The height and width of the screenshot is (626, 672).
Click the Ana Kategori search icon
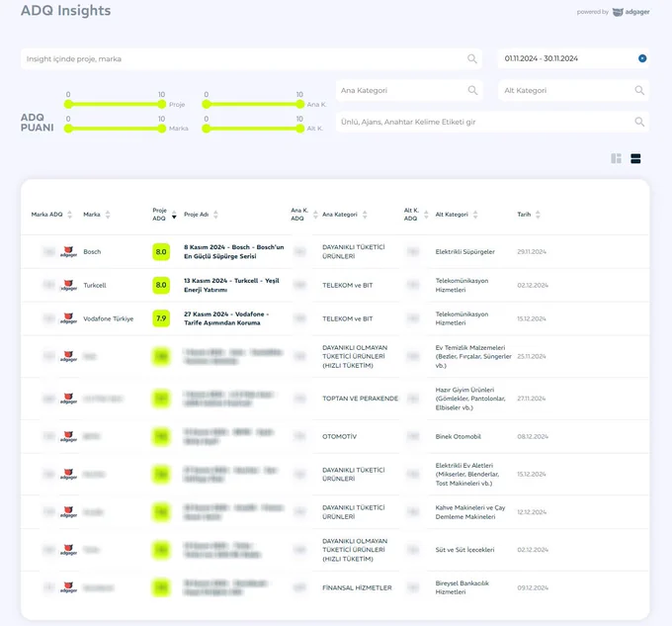[x=472, y=90]
